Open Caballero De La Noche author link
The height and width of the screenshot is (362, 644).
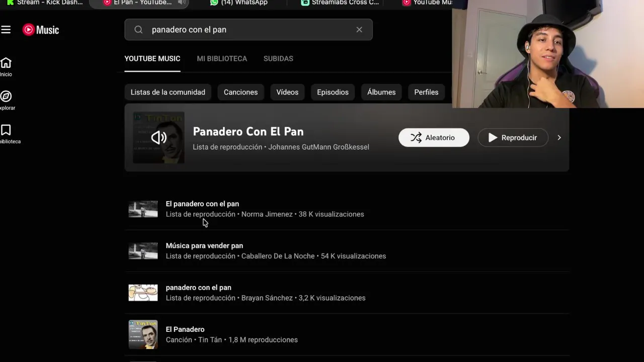pos(278,256)
